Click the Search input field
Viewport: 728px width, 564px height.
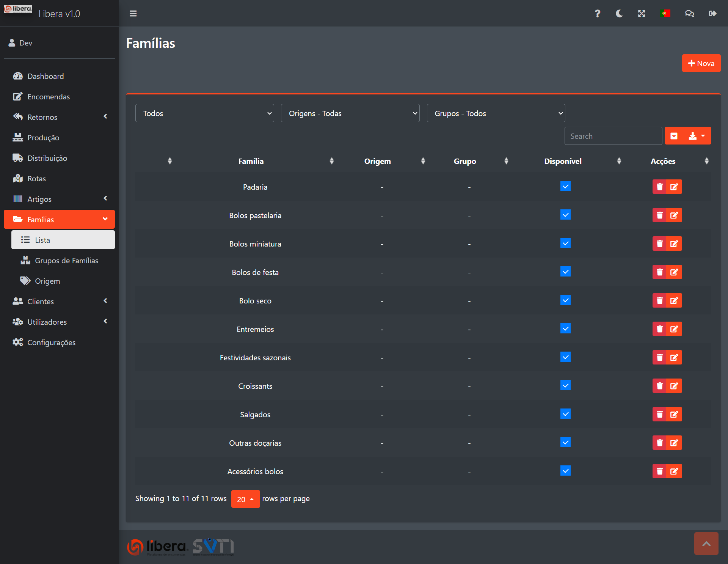point(613,136)
